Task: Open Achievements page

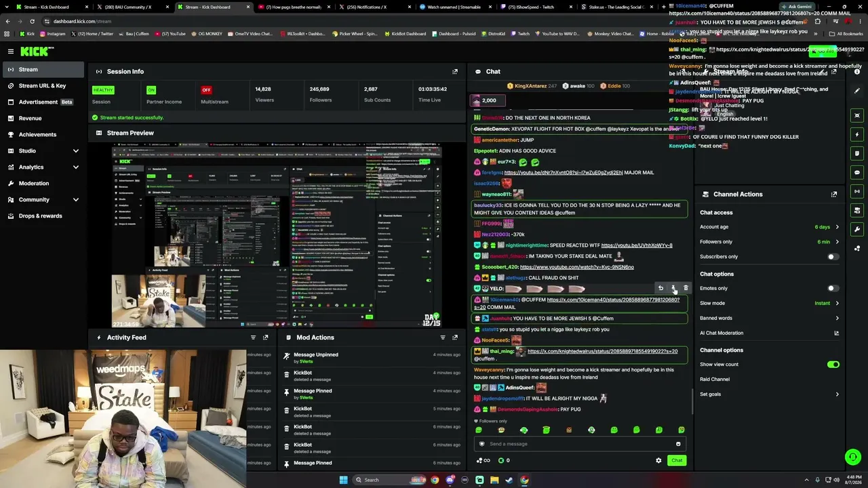Action: point(42,134)
